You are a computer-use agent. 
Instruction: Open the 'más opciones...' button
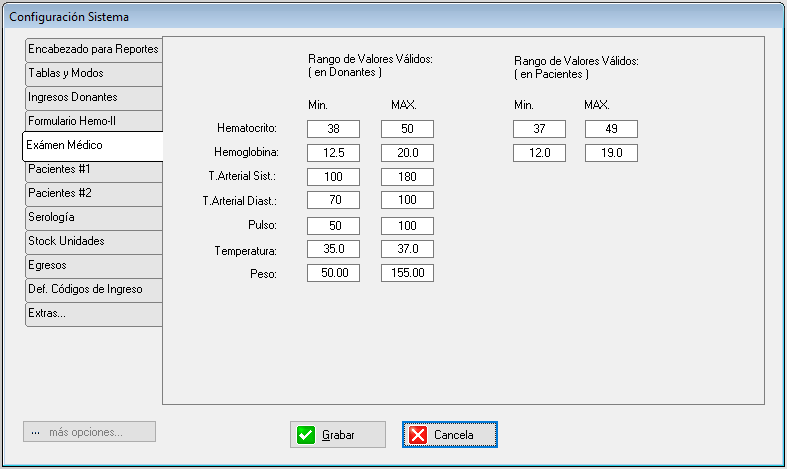90,432
